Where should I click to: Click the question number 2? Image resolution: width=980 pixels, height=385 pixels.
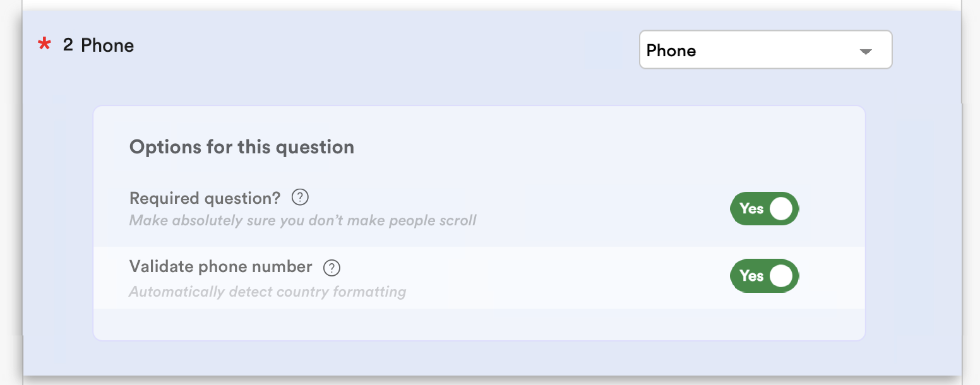(68, 45)
